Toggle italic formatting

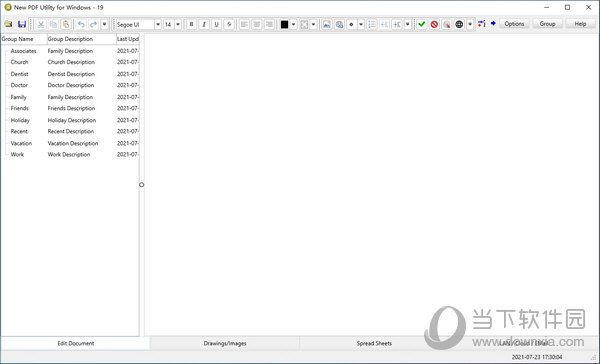[204, 24]
